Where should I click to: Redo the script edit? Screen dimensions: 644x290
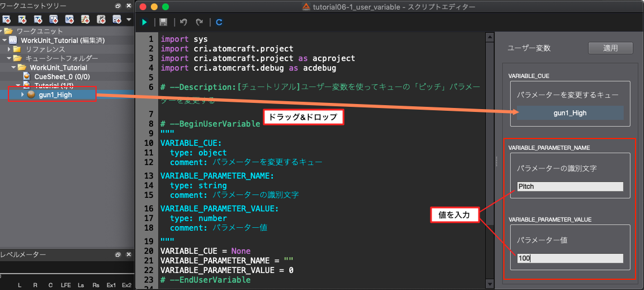pyautogui.click(x=199, y=22)
